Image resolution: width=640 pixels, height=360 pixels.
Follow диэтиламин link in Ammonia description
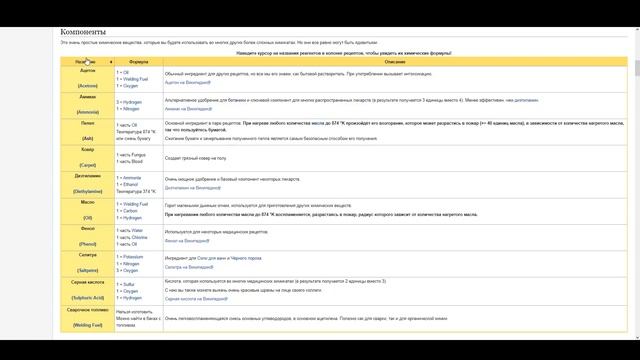(x=526, y=100)
